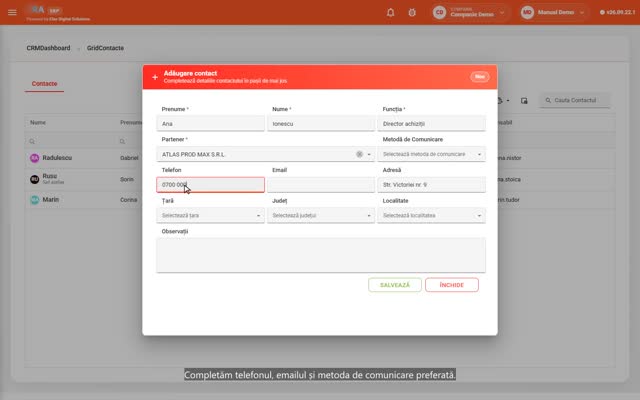
Task: Click the Sorin cell in the grid
Action: click(x=127, y=179)
